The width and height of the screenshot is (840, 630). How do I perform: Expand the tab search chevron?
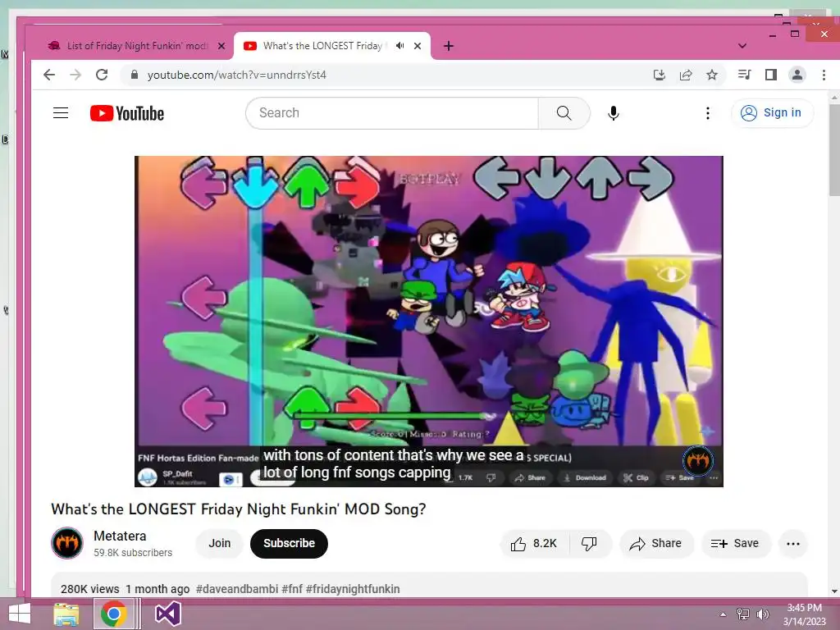tap(742, 46)
